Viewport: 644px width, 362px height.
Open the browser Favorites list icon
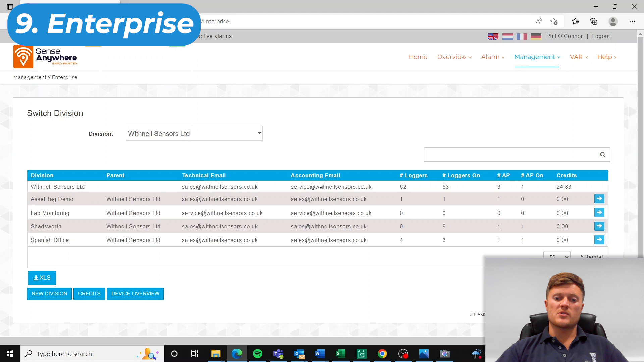click(x=575, y=21)
